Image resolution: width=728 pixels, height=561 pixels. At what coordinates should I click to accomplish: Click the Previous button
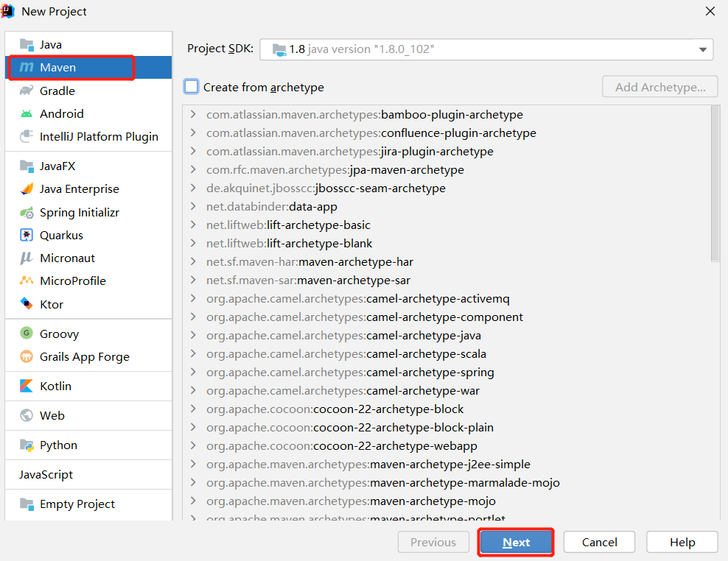[x=433, y=542]
